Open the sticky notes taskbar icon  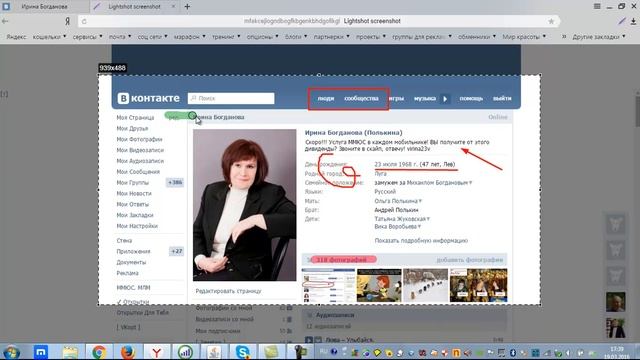coord(271,352)
